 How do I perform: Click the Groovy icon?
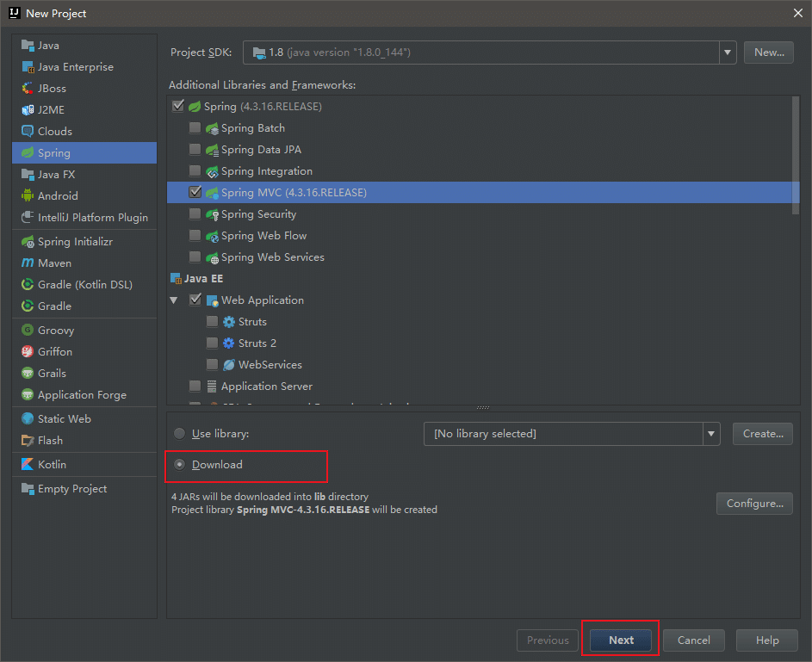pyautogui.click(x=28, y=331)
